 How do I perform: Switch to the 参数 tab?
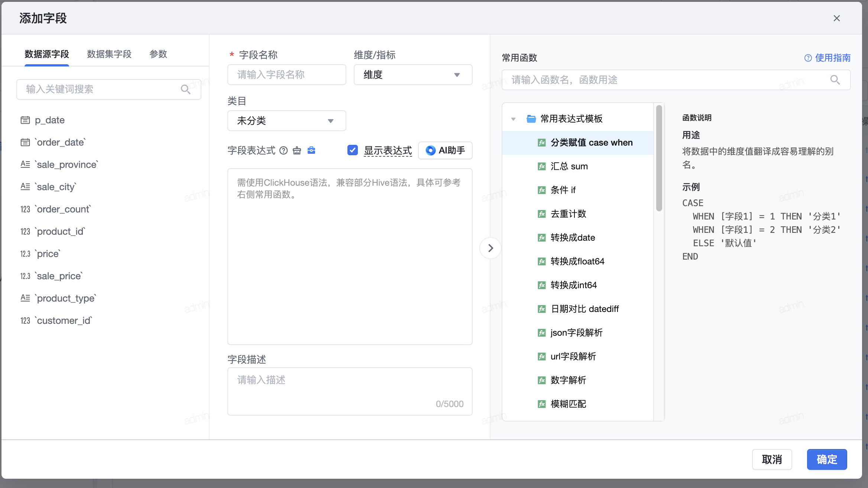pyautogui.click(x=158, y=54)
